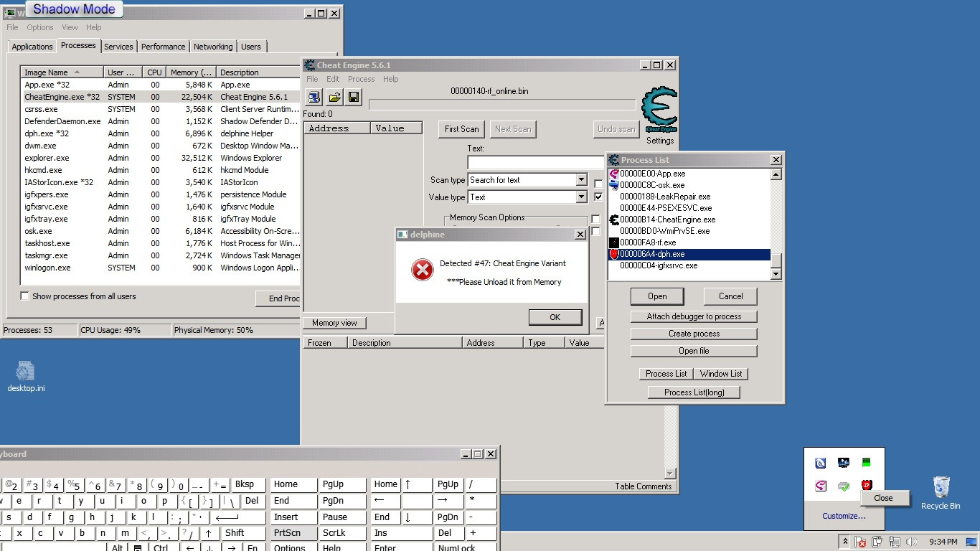Click the open folder icon in Cheat Engine
The width and height of the screenshot is (980, 551).
pos(334,97)
